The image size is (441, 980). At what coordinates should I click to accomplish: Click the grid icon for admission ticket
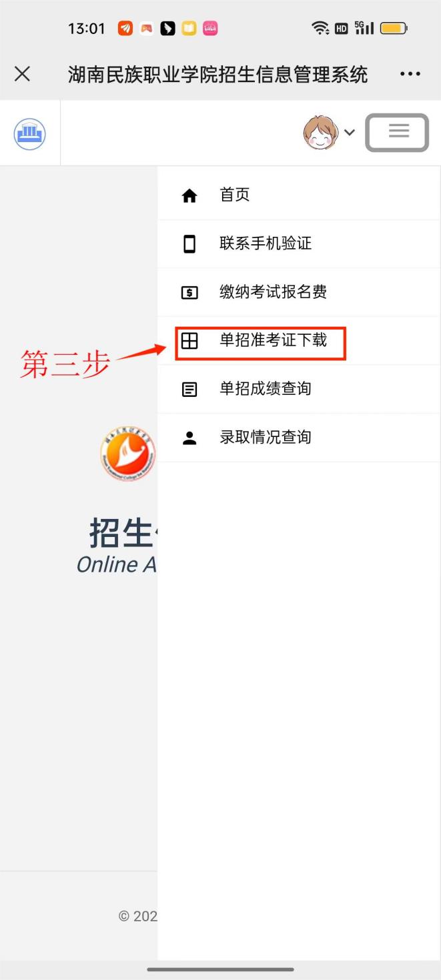click(x=189, y=341)
